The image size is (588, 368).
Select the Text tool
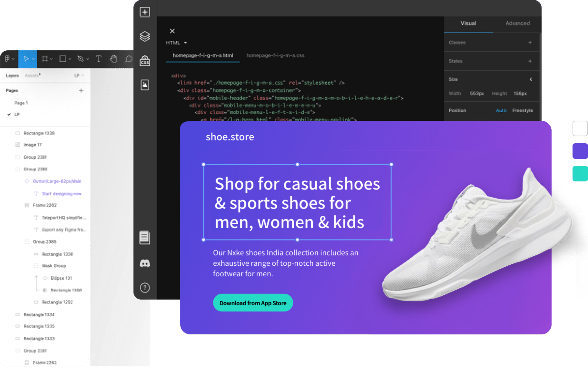click(98, 59)
